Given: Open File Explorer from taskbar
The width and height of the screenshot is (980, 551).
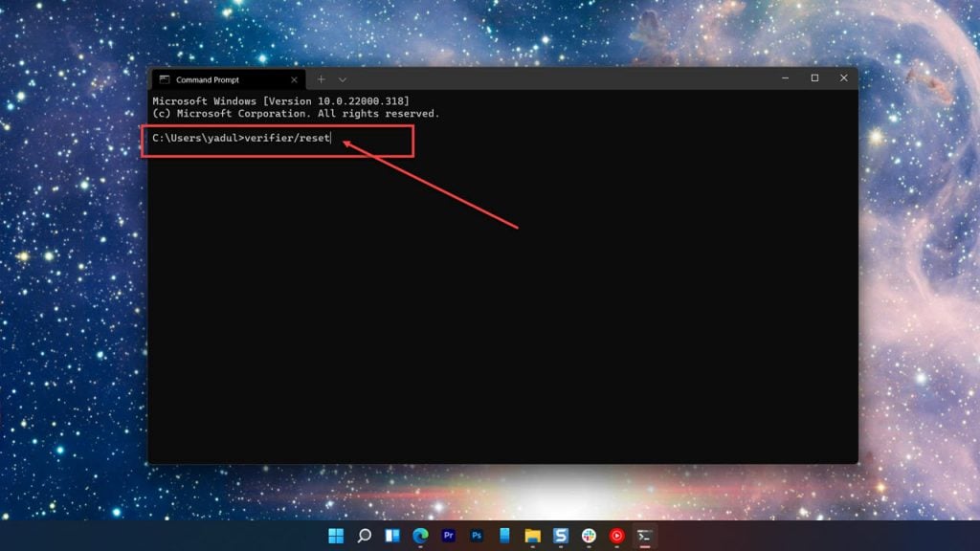Looking at the screenshot, I should [x=532, y=536].
